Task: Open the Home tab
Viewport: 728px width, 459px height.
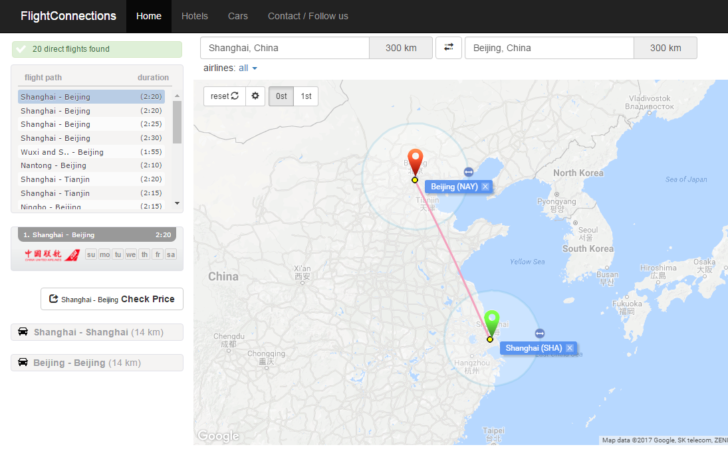Action: pyautogui.click(x=149, y=16)
